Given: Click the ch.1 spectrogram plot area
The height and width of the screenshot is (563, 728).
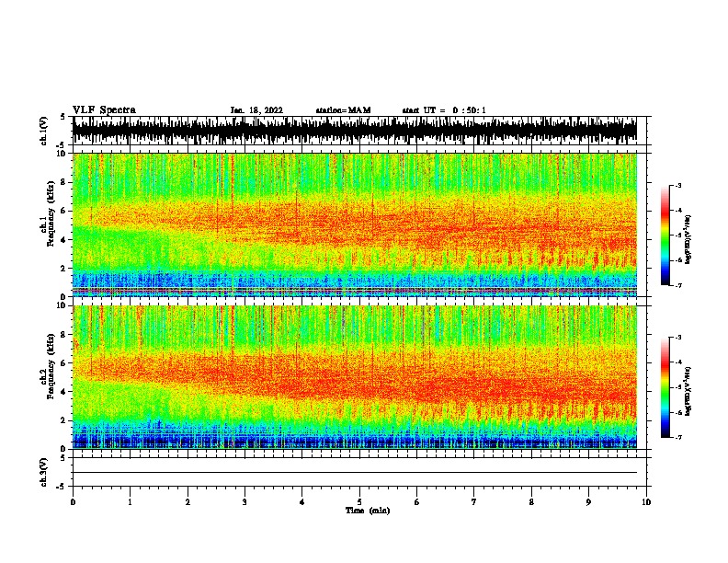Looking at the screenshot, I should 355,224.
